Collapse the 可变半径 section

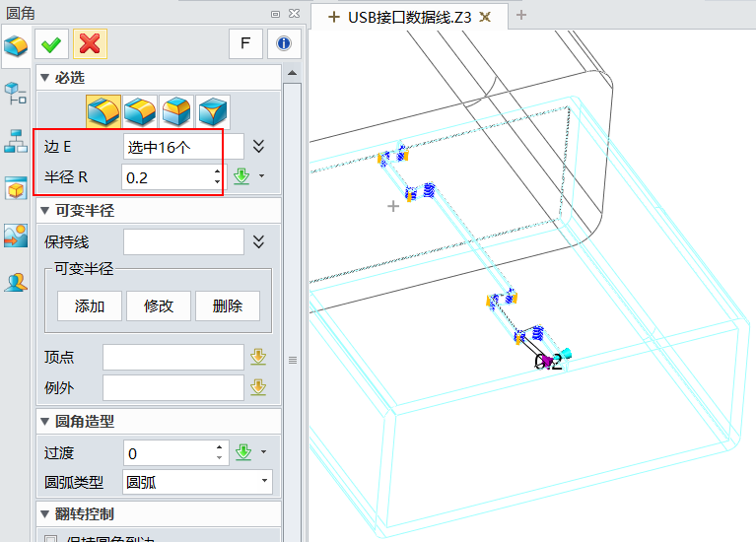click(x=44, y=210)
